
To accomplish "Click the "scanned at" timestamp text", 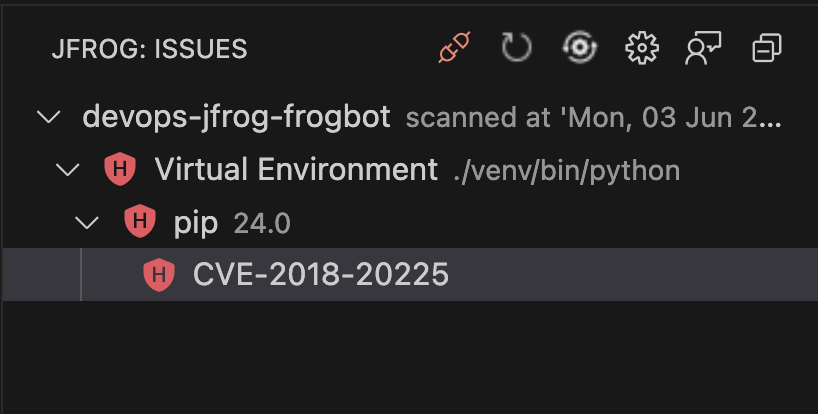I will 592,118.
